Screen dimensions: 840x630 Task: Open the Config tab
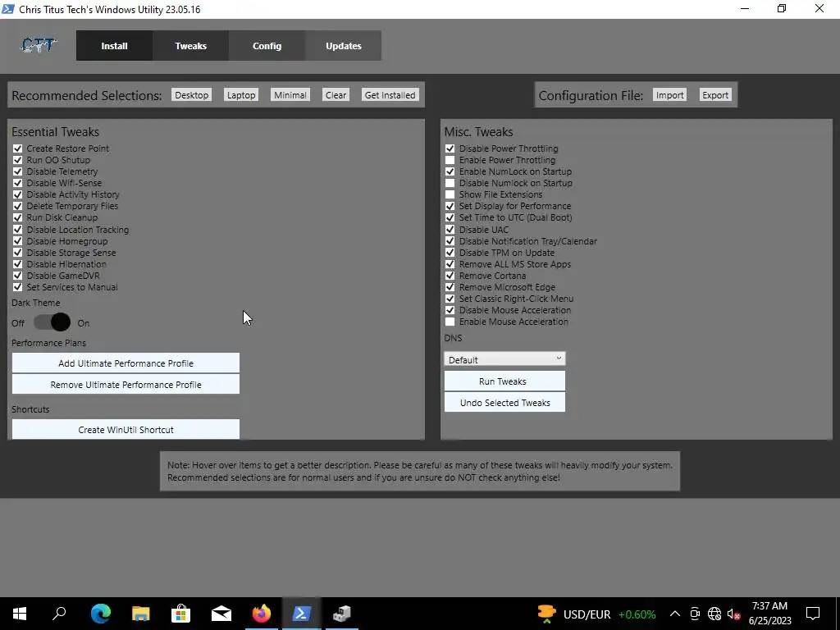[x=267, y=46]
